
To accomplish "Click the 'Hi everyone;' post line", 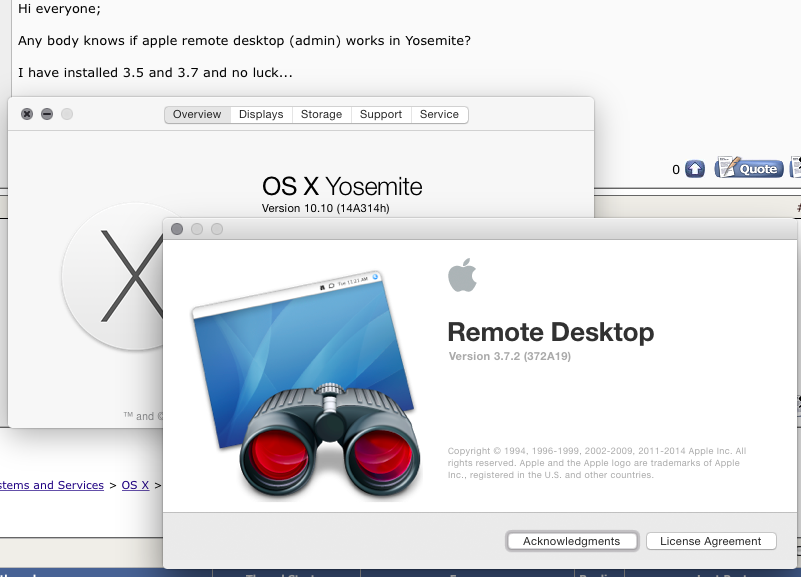I will pos(59,9).
